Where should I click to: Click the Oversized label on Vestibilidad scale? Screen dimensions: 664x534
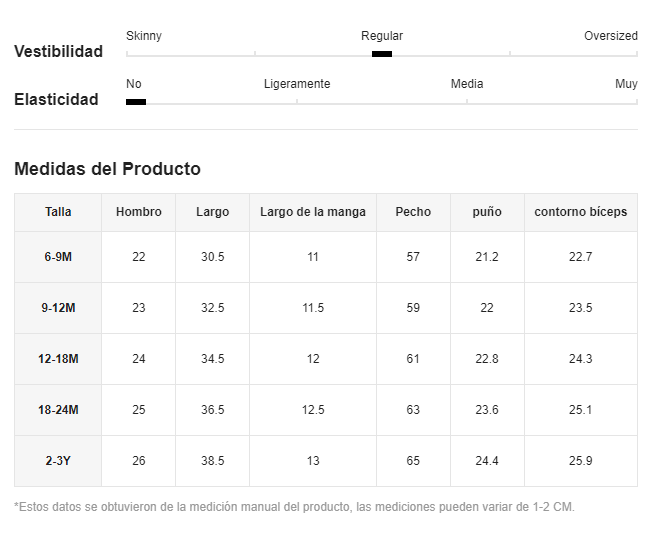tap(611, 36)
